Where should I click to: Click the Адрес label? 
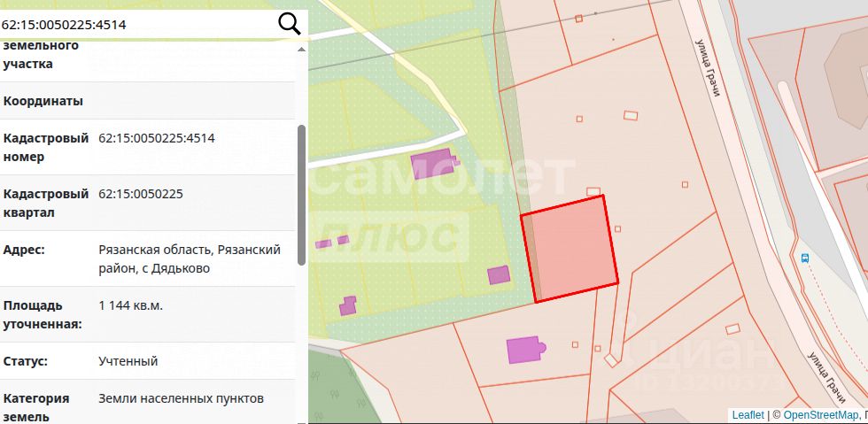[x=24, y=250]
